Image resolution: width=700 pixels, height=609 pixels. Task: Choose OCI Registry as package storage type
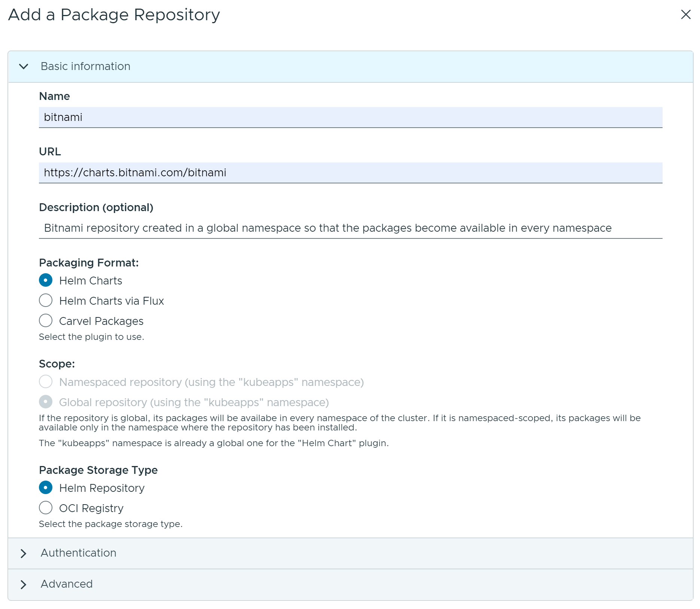tap(46, 508)
